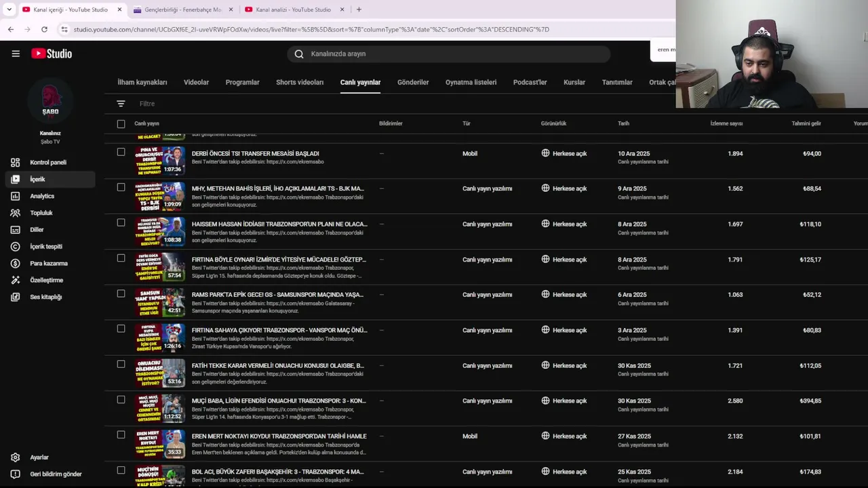Screen dimensions: 868x488
Task: Open İçerik tespiti in the sidebar
Action: [x=46, y=247]
